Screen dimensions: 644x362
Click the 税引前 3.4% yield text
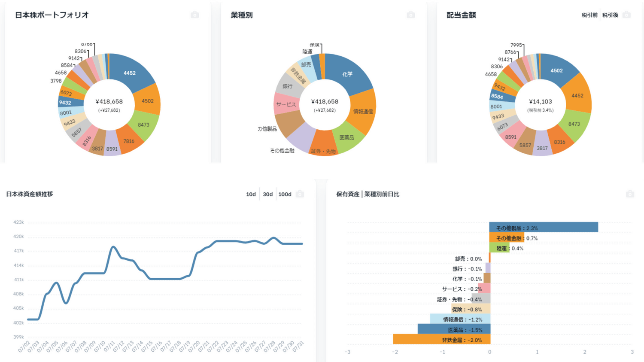[x=541, y=110]
